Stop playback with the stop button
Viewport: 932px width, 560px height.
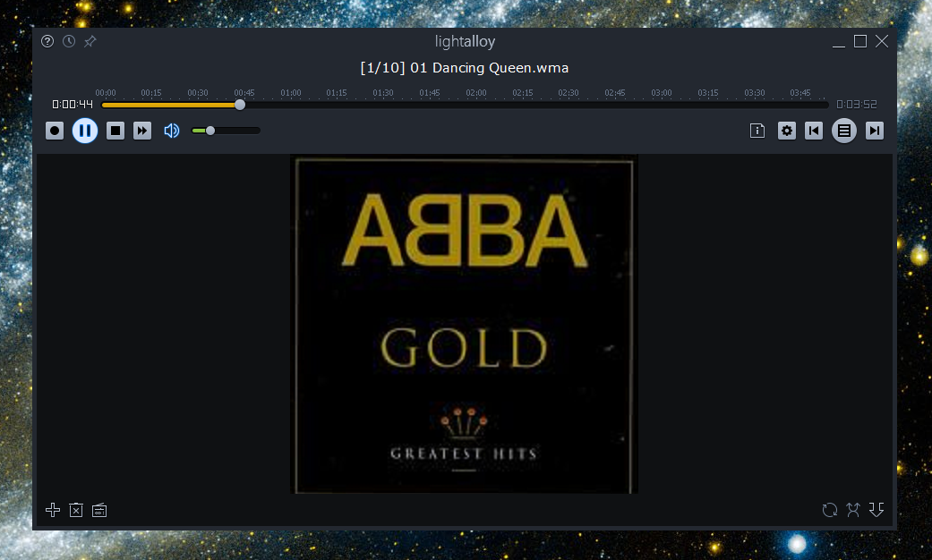click(x=115, y=131)
